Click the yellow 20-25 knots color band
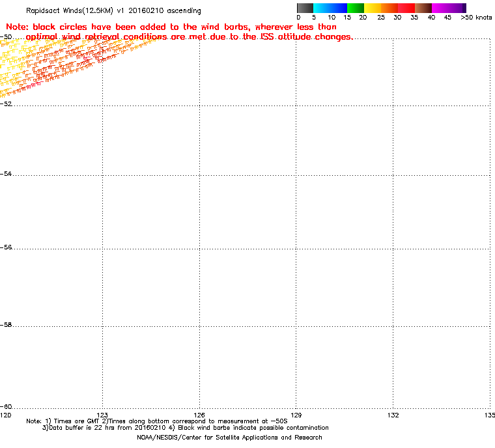 [373, 8]
